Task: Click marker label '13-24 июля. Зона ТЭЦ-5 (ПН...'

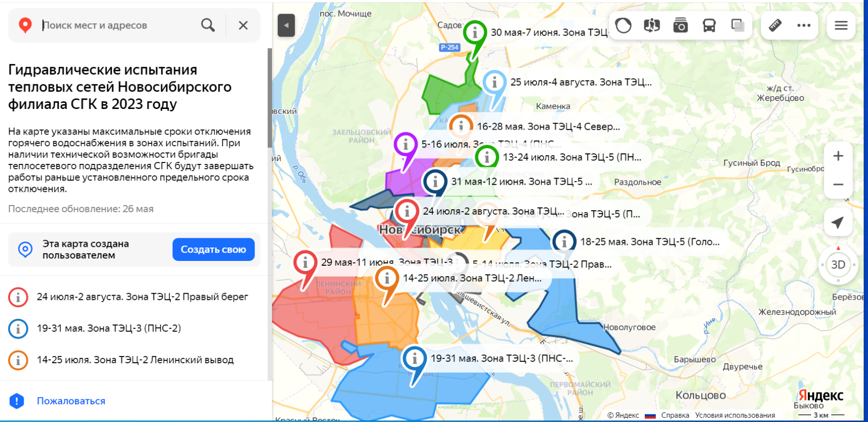Action: click(572, 157)
